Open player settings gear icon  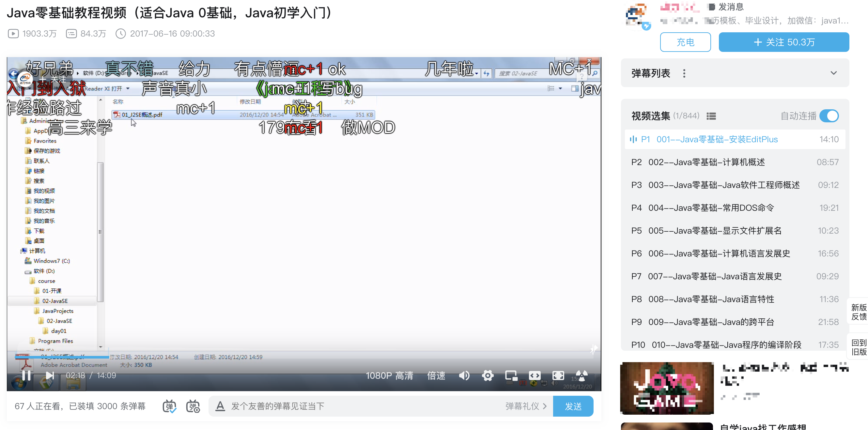(487, 375)
